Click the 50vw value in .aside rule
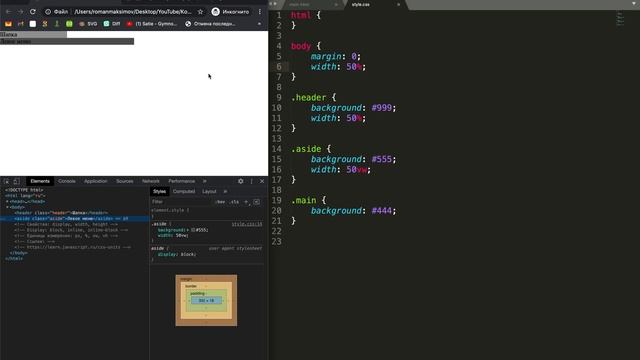This screenshot has height=360, width=640. [x=356, y=169]
